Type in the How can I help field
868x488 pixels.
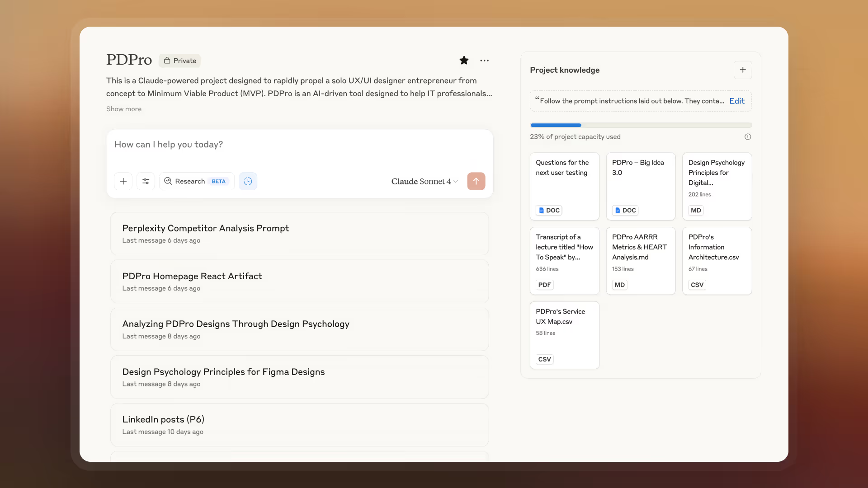pyautogui.click(x=298, y=145)
